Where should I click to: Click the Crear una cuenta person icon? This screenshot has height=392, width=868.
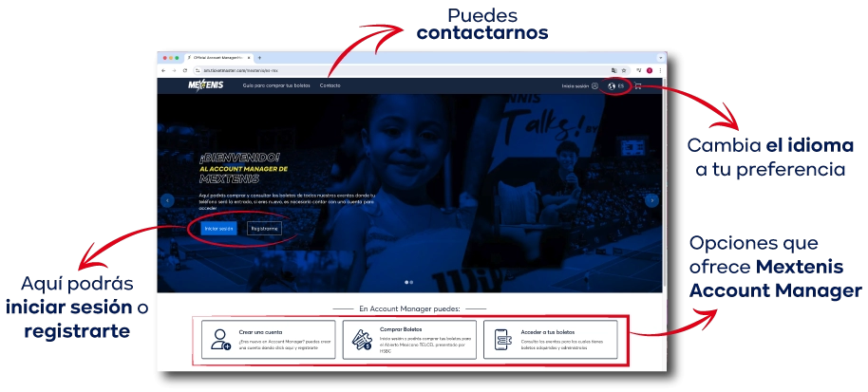point(221,340)
